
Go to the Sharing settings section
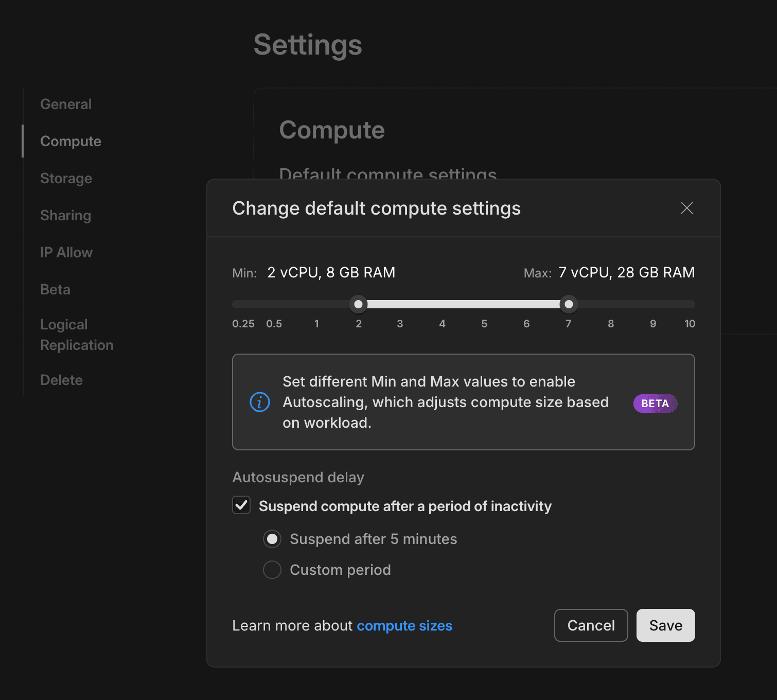[65, 215]
